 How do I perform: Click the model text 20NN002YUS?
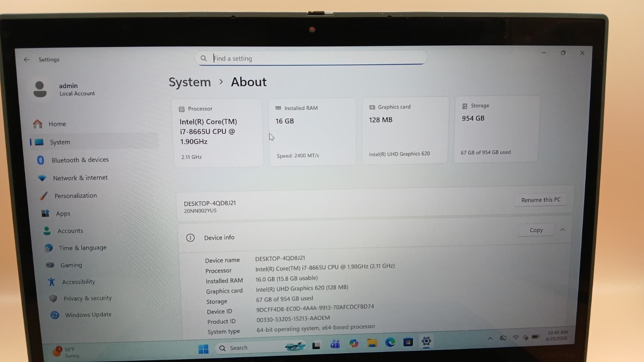[200, 211]
